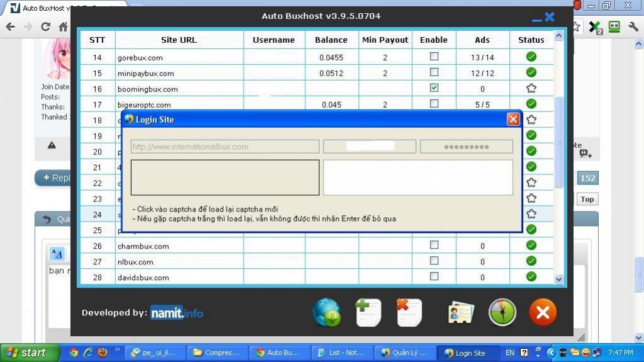Image resolution: width=644 pixels, height=362 pixels.
Task: Click the green status check for davidsbux.com
Action: (531, 276)
